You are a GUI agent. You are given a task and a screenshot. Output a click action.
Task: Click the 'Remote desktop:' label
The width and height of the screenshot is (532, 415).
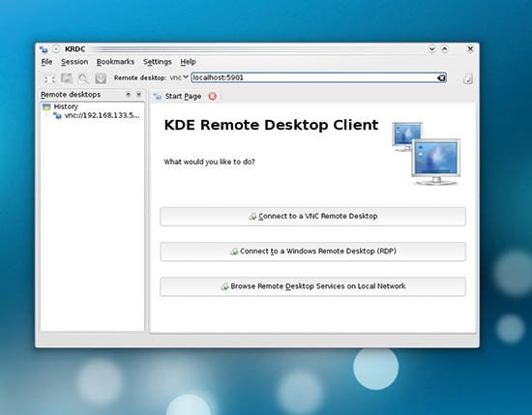[140, 77]
